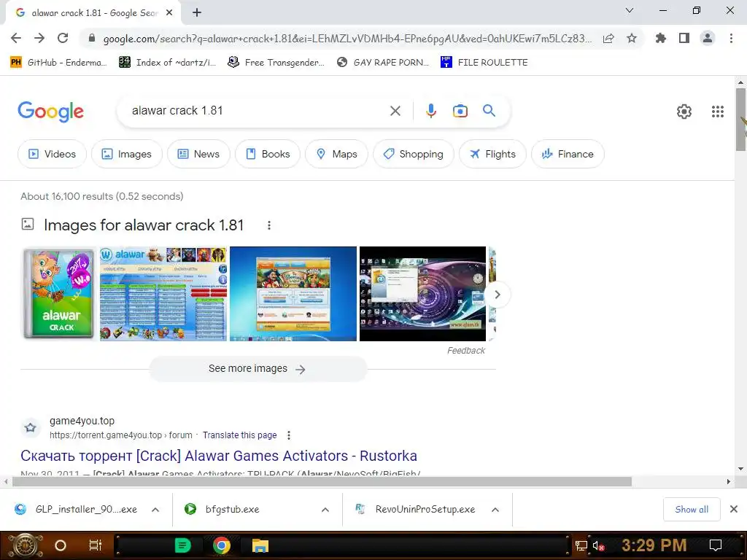Open the site security lock icon
The height and width of the screenshot is (560, 747).
pyautogui.click(x=92, y=39)
